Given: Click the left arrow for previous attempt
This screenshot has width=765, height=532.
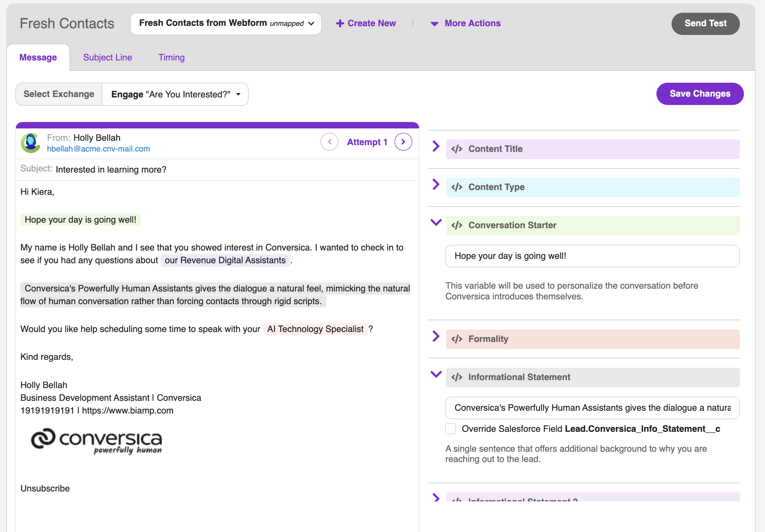Looking at the screenshot, I should coord(329,142).
